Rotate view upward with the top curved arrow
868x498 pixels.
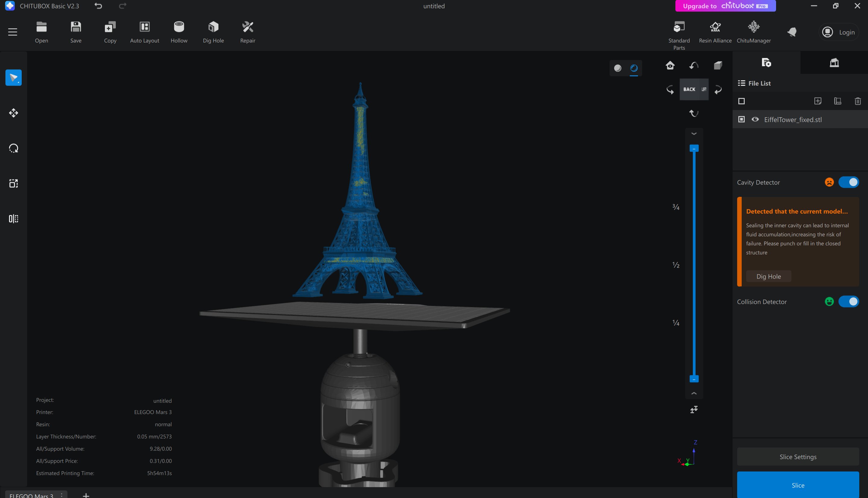pos(693,65)
